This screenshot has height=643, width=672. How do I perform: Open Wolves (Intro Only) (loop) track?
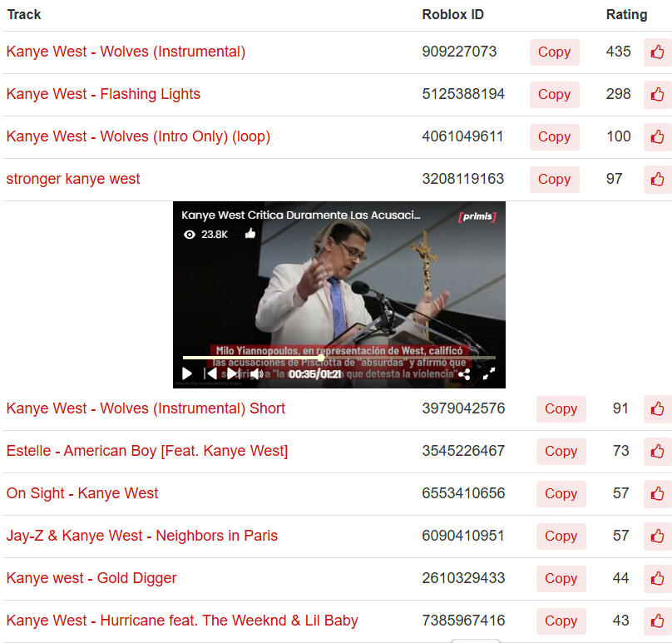pos(138,136)
